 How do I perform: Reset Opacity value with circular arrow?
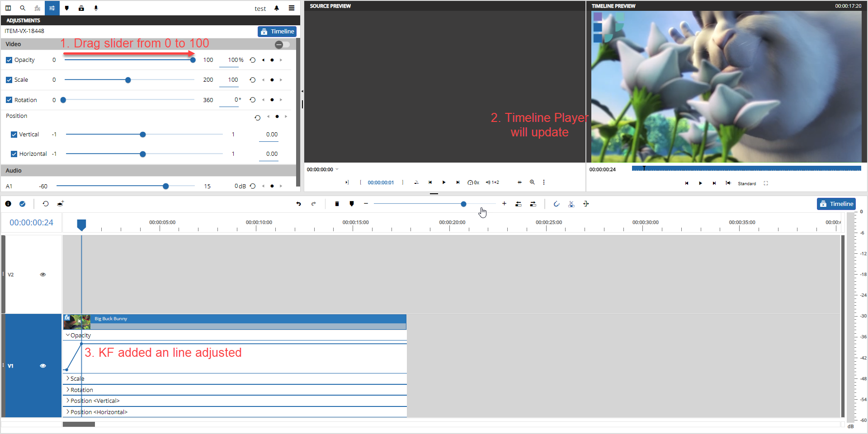coord(253,60)
